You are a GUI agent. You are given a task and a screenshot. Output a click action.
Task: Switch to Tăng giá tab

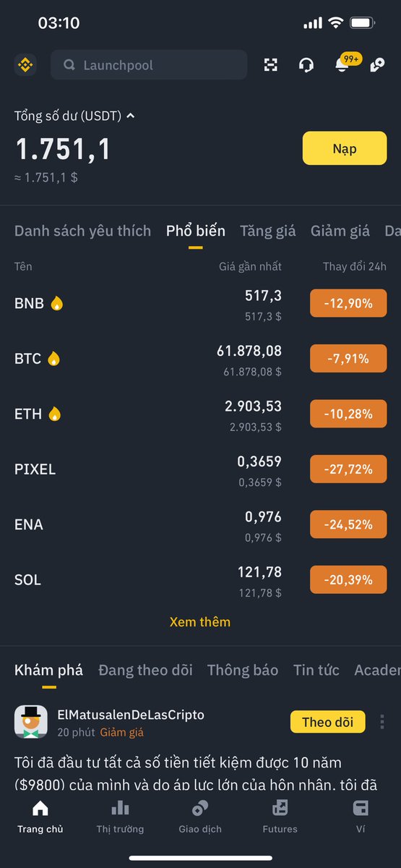268,231
